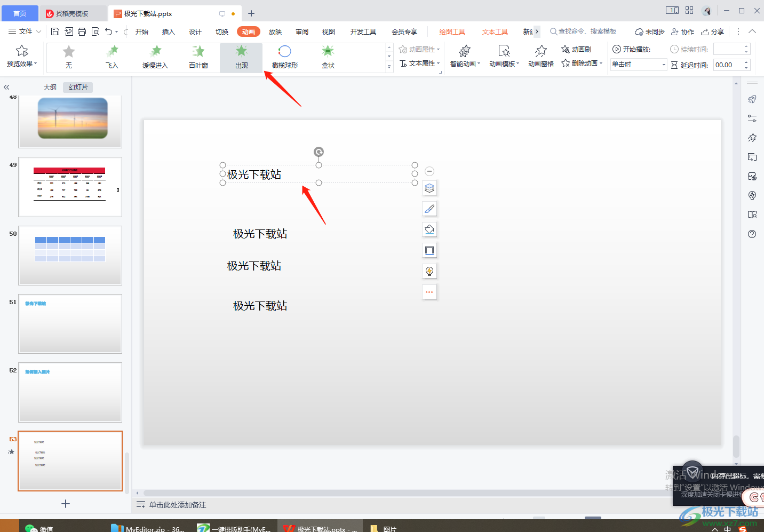Image resolution: width=764 pixels, height=532 pixels.
Task: Open the 图片 folder in taskbar
Action: 383,527
